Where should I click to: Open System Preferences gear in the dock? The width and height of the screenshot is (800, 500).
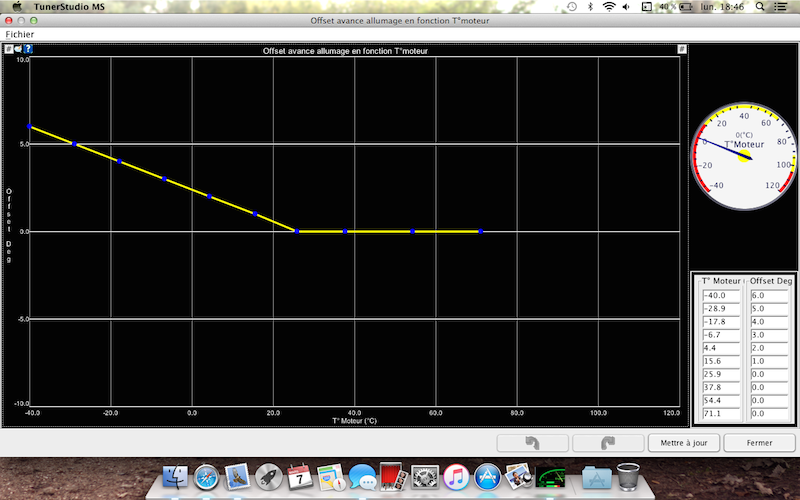point(424,478)
